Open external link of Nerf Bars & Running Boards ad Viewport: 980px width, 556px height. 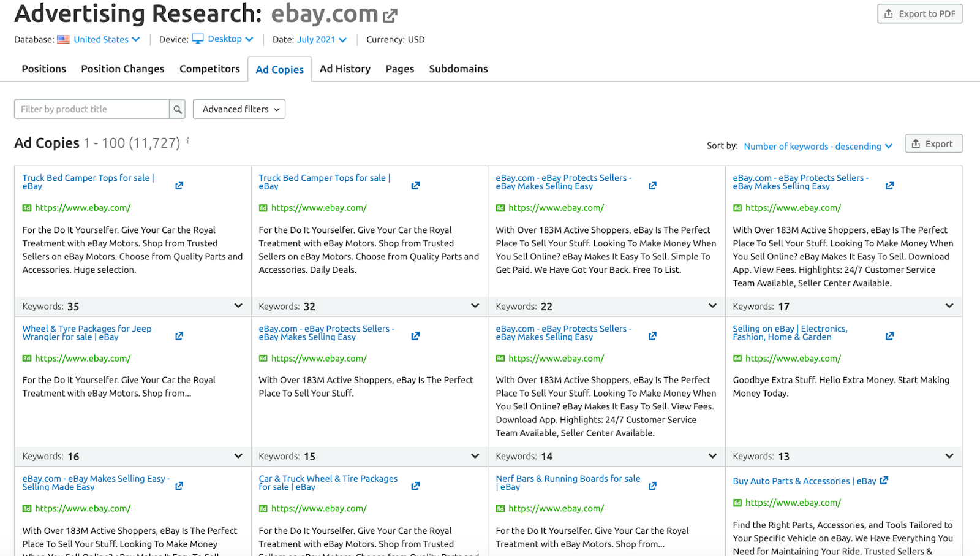pos(652,486)
